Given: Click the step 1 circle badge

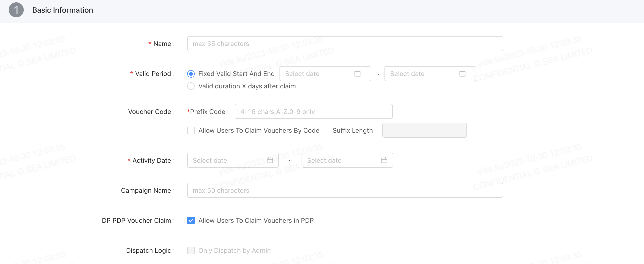Looking at the screenshot, I should (16, 10).
